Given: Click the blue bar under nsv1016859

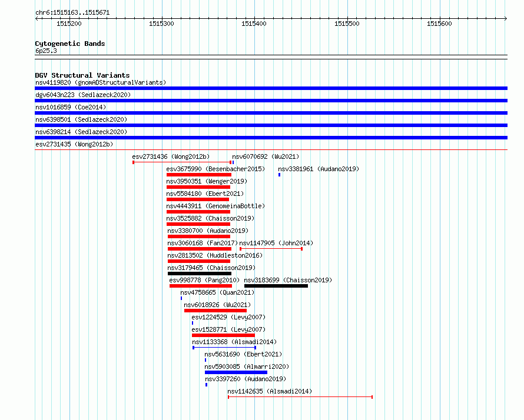Looking at the screenshot, I should point(271,113).
